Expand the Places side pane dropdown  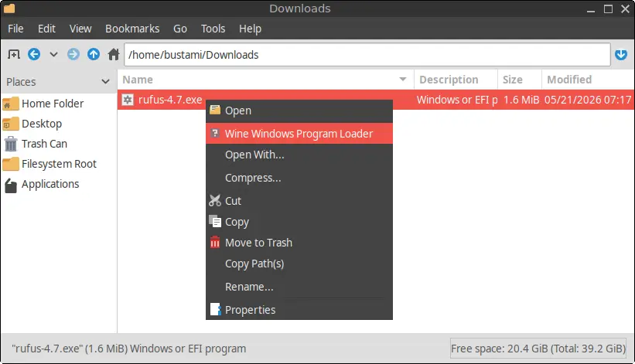[x=105, y=82]
